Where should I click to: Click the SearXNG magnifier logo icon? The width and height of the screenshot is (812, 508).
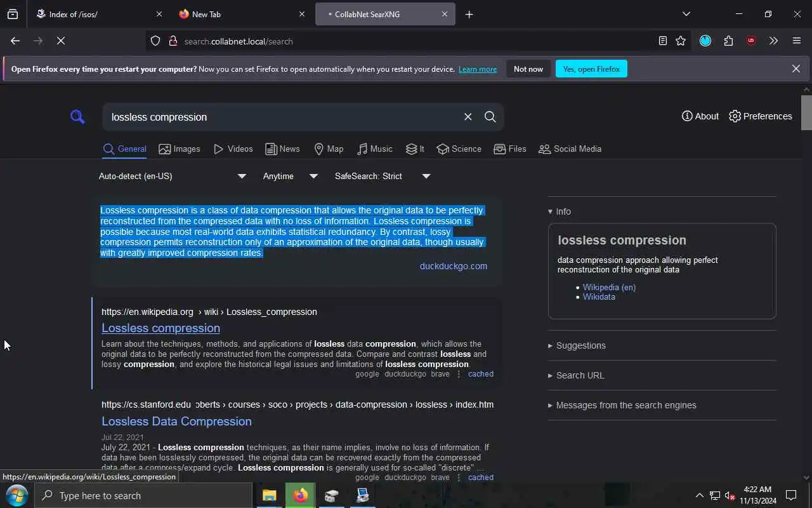pos(77,117)
